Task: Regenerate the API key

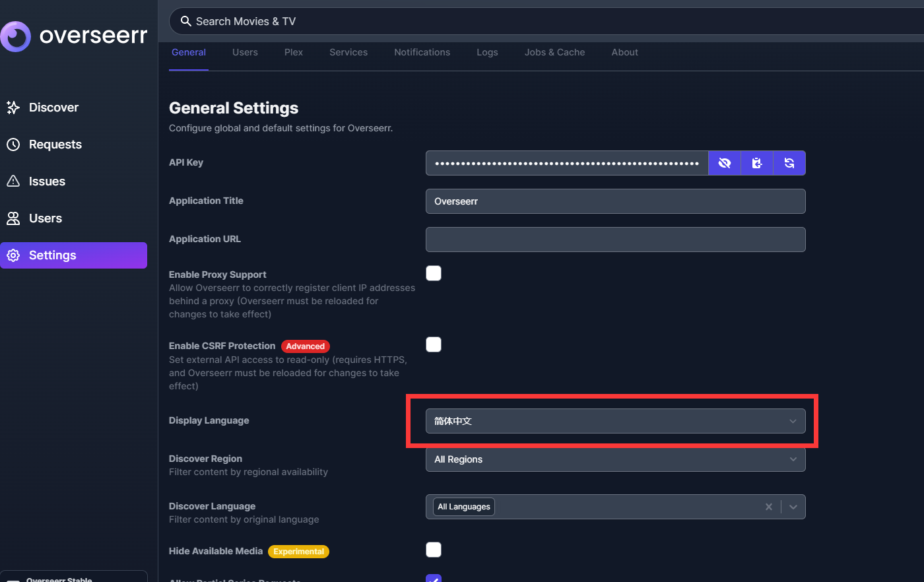Action: (x=789, y=163)
